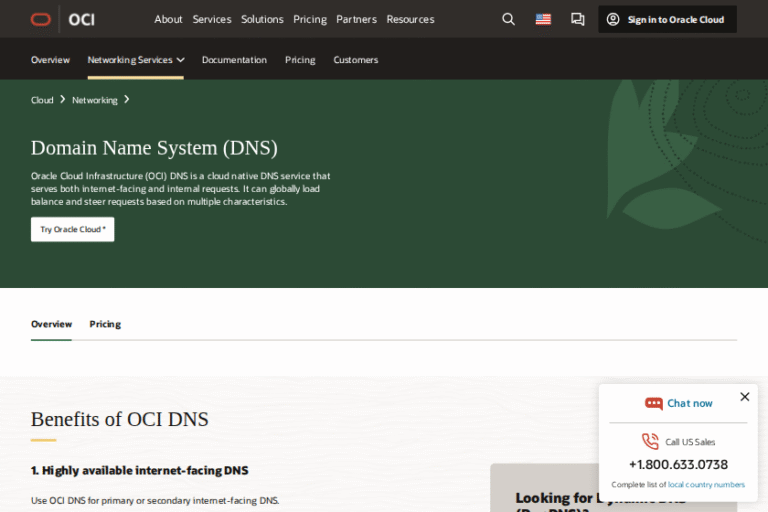Click the user profile icon in sign-in button
768x512 pixels.
pos(613,19)
